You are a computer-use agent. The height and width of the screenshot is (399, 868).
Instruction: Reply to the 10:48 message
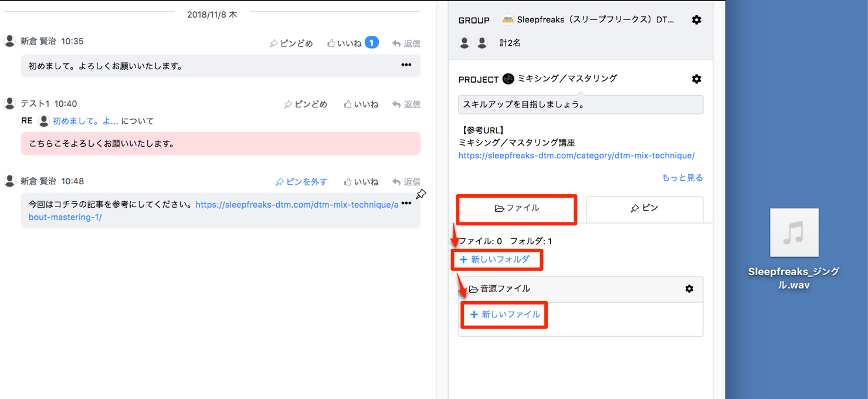click(x=406, y=182)
